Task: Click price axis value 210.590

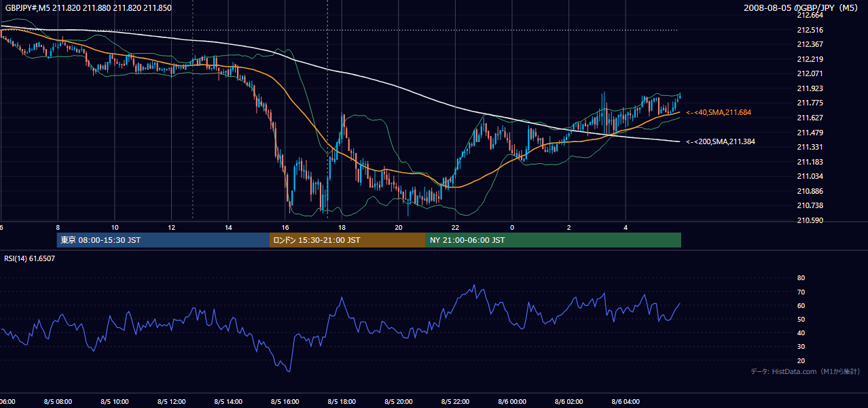Action: click(x=810, y=220)
